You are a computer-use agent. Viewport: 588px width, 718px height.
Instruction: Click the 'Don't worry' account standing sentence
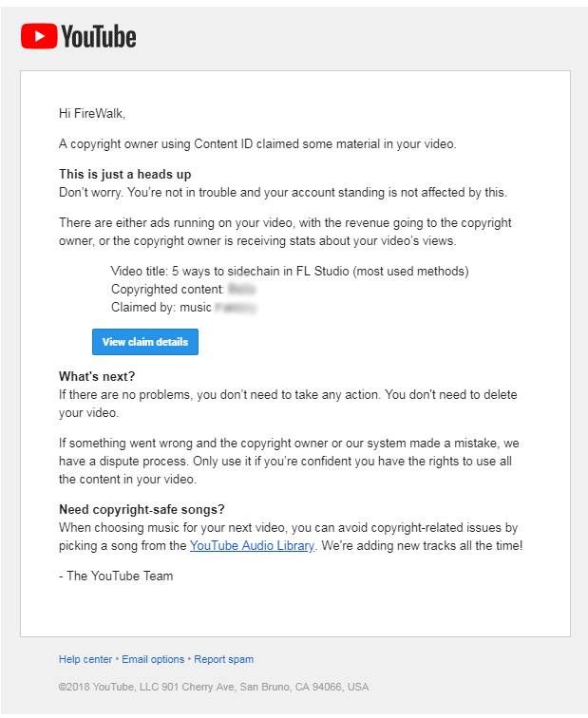point(283,192)
